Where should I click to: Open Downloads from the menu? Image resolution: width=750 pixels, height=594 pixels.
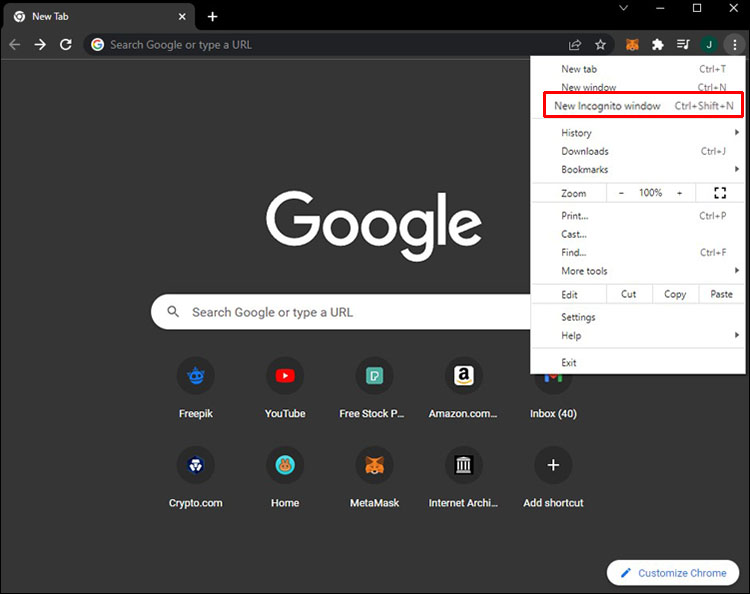pos(638,151)
